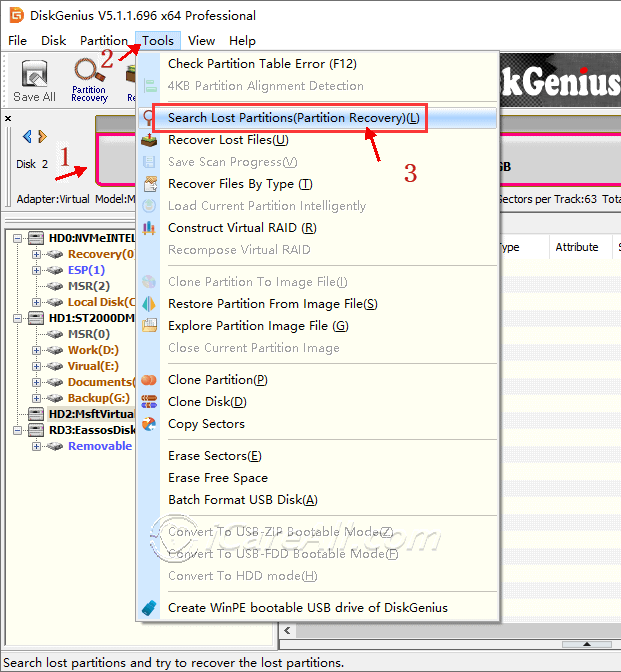Select HD0:NVMeINTEL in the disk tree
Screen dimensions: 621x672
tap(92, 238)
